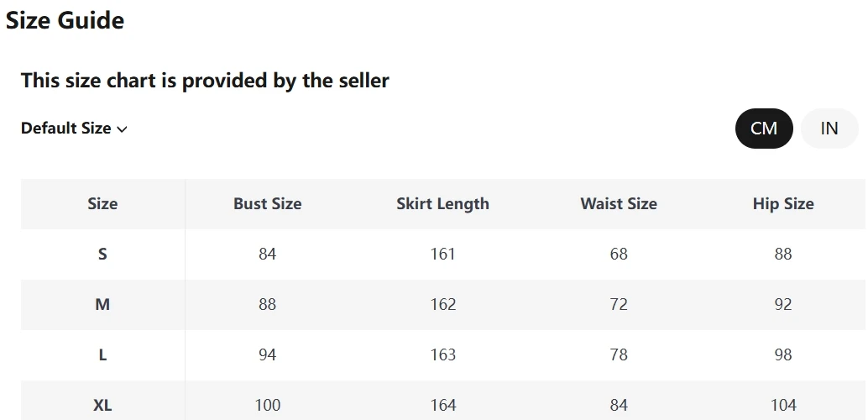Viewport: 868px width, 420px height.
Task: Select the L size row label
Action: pos(102,354)
